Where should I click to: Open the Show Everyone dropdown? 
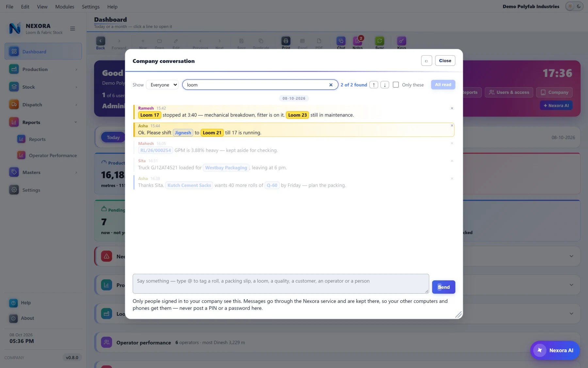click(x=162, y=85)
